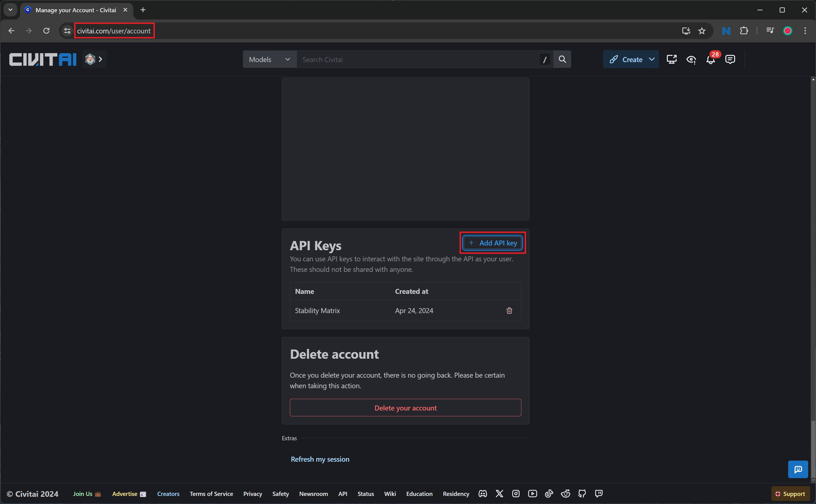Viewport: 816px width, 504px height.
Task: Click the GitHub icon in the footer
Action: point(582,494)
